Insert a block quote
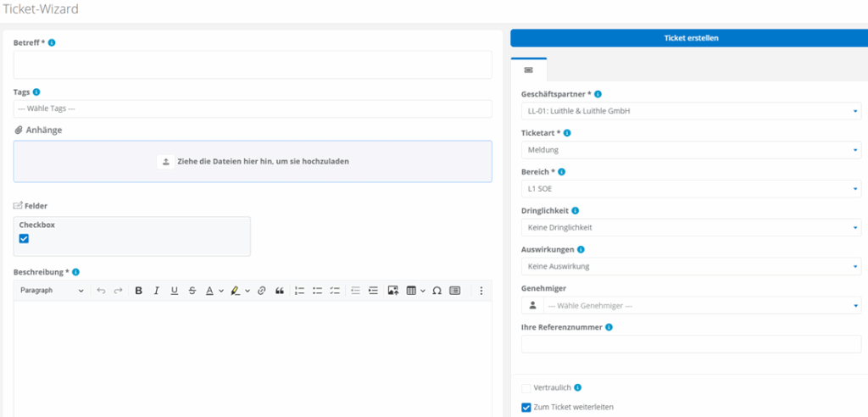The width and height of the screenshot is (868, 417). click(280, 291)
